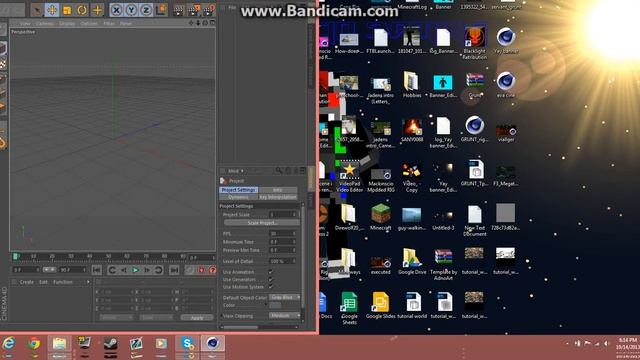The width and height of the screenshot is (640, 360).
Task: Switch to the Project Settings tab
Action: pos(238,190)
